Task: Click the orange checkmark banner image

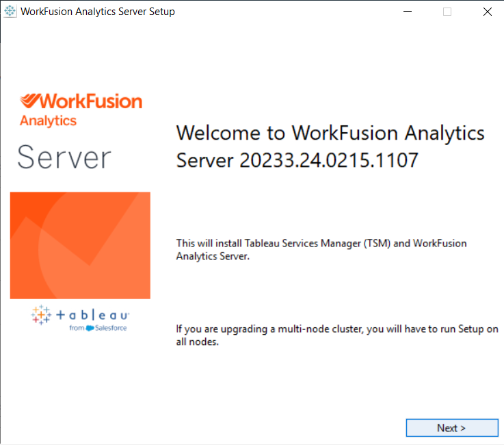Action: coord(80,246)
